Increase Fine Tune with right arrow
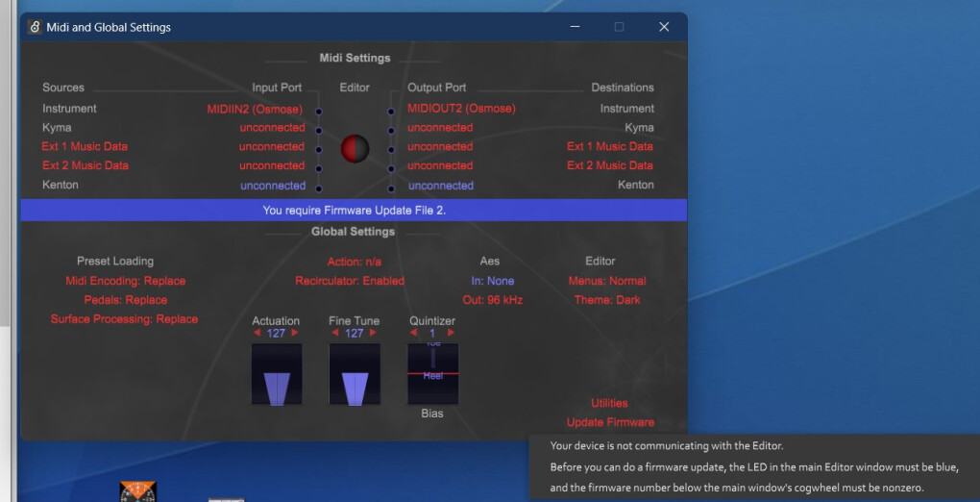The image size is (980, 502). (x=373, y=333)
